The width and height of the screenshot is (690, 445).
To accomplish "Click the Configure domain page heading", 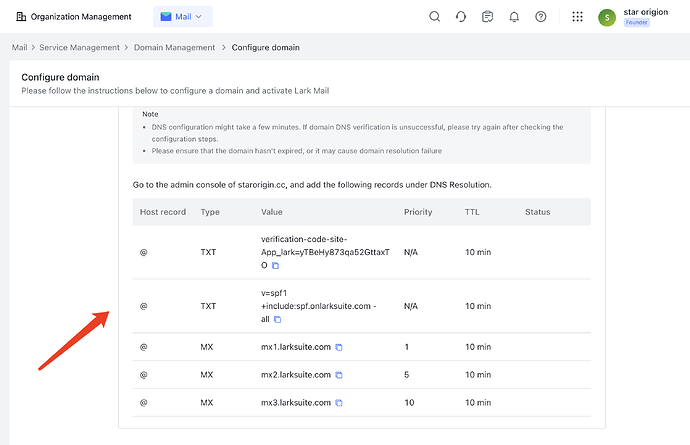I will (x=60, y=77).
